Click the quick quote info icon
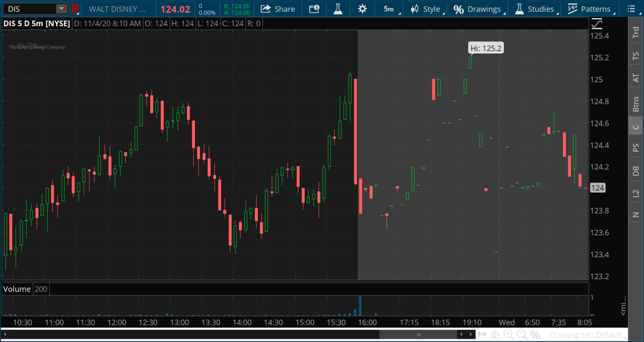Screen dimensions: 644x342 [x=314, y=9]
